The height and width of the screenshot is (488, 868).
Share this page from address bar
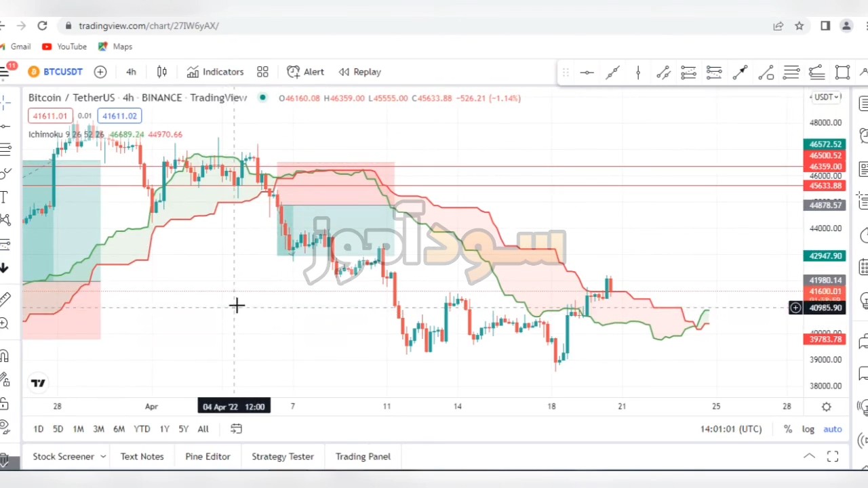[x=778, y=26]
